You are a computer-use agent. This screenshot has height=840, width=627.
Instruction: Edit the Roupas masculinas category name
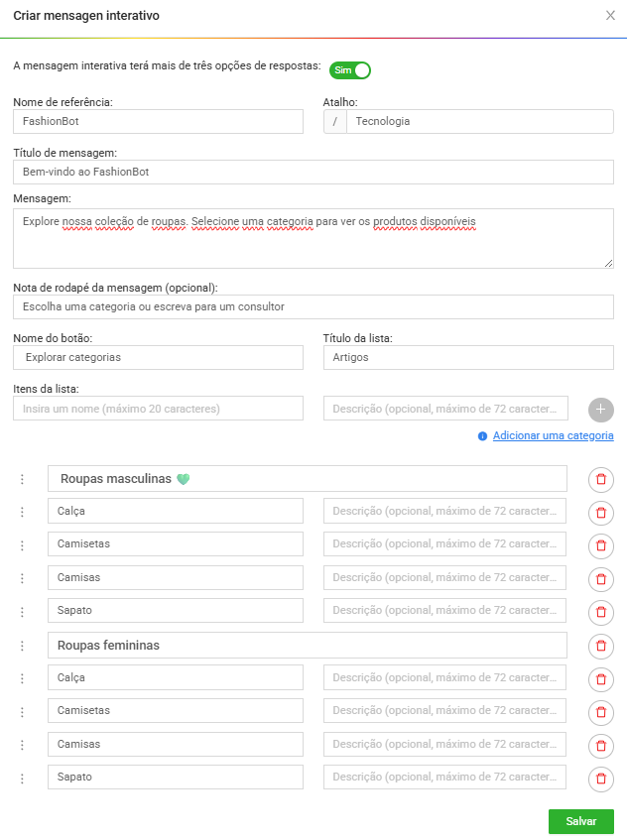click(308, 478)
